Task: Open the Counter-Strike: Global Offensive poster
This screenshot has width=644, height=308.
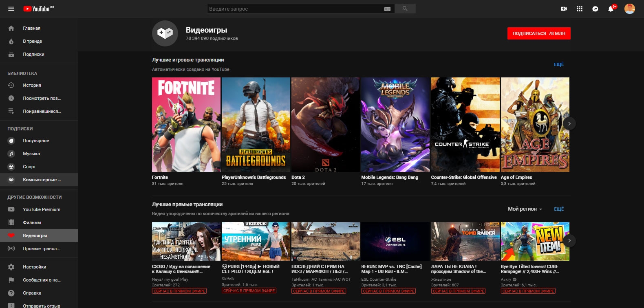Action: [x=465, y=125]
